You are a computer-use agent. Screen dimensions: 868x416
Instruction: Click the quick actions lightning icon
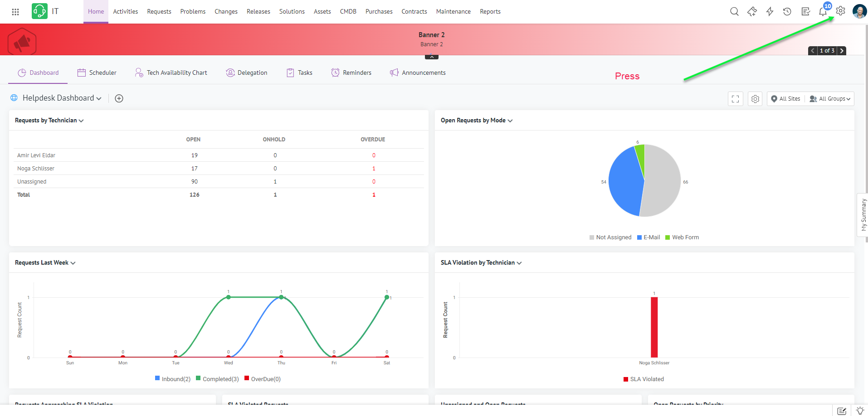coord(770,12)
